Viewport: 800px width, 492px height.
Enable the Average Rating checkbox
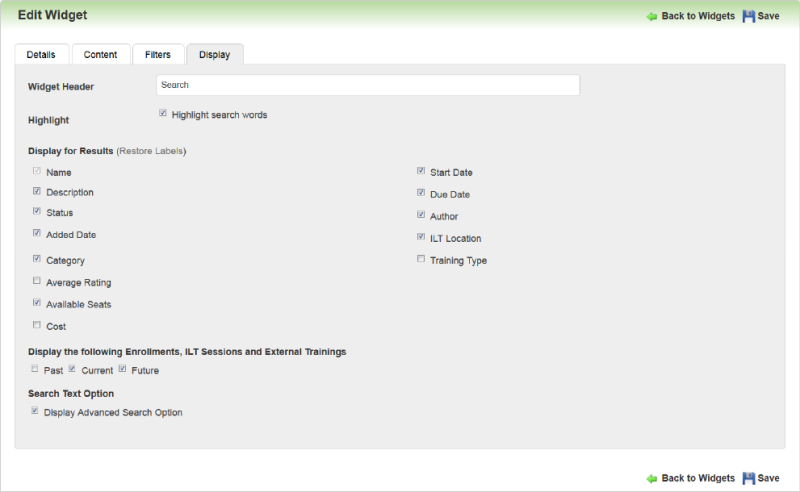(x=37, y=281)
